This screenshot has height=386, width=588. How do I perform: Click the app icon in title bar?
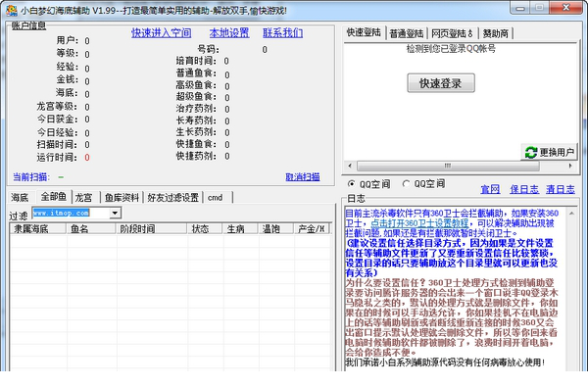coord(12,10)
